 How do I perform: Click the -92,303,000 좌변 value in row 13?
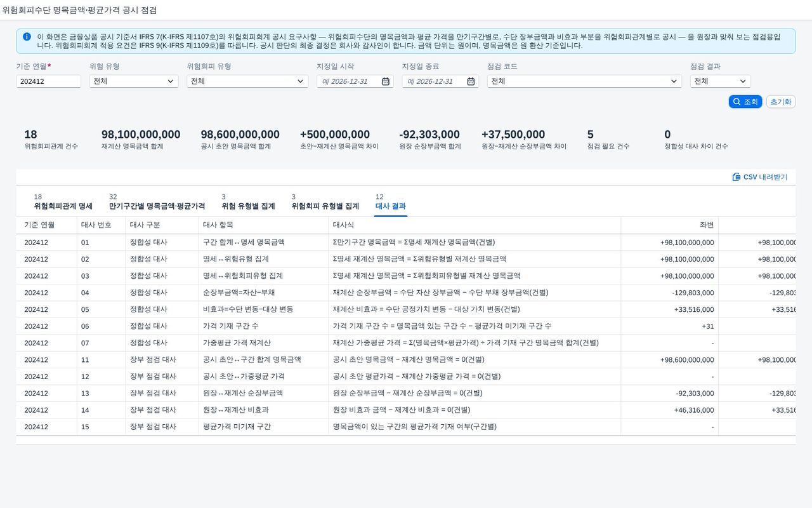pos(695,394)
